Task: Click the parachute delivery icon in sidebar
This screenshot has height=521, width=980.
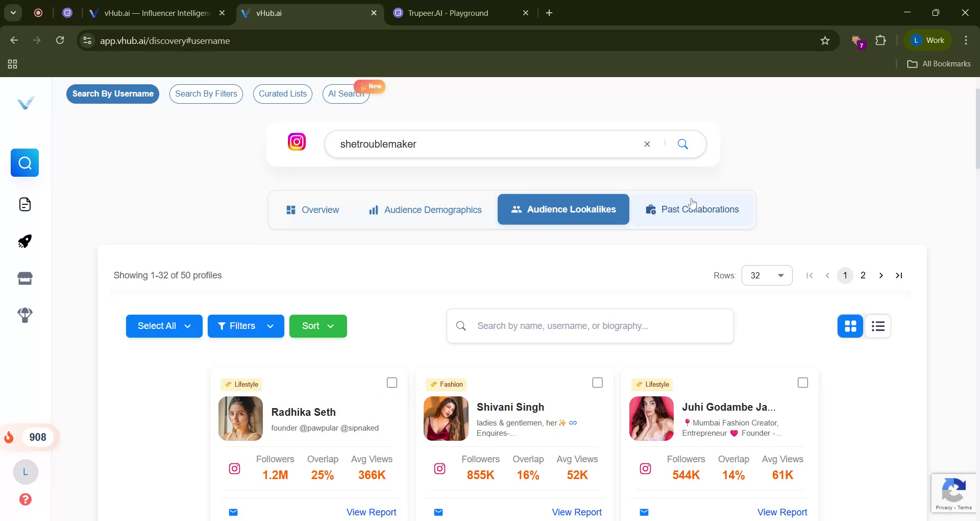Action: pyautogui.click(x=24, y=315)
